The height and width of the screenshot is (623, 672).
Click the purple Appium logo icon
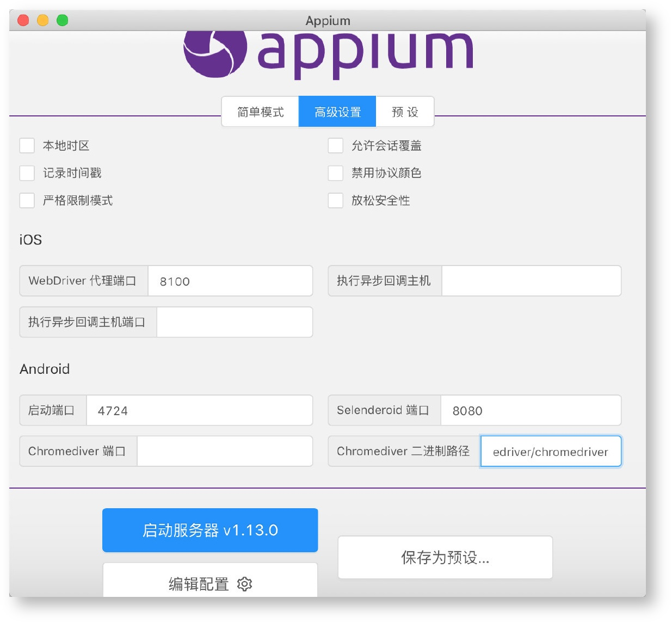215,54
